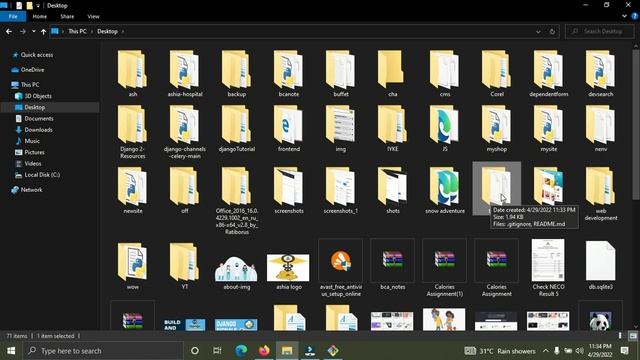Screen dimensions: 640x360
Task: Open the img folder
Action: [340, 129]
